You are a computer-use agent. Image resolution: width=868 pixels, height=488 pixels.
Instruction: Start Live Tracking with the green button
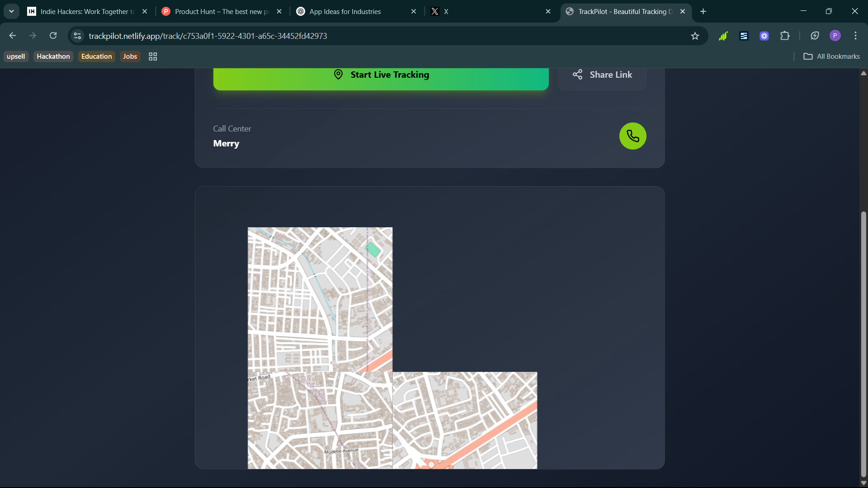point(381,77)
